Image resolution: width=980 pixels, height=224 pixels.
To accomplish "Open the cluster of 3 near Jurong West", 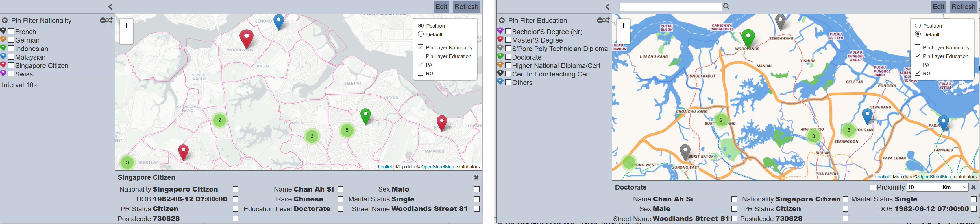I will click(x=629, y=162).
